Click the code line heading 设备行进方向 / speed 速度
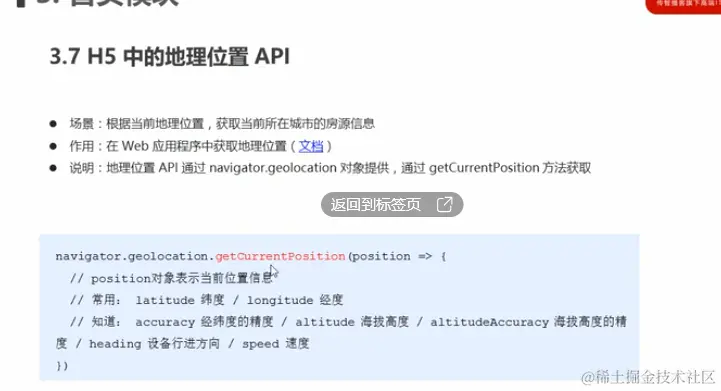The height and width of the screenshot is (391, 721). click(182, 344)
